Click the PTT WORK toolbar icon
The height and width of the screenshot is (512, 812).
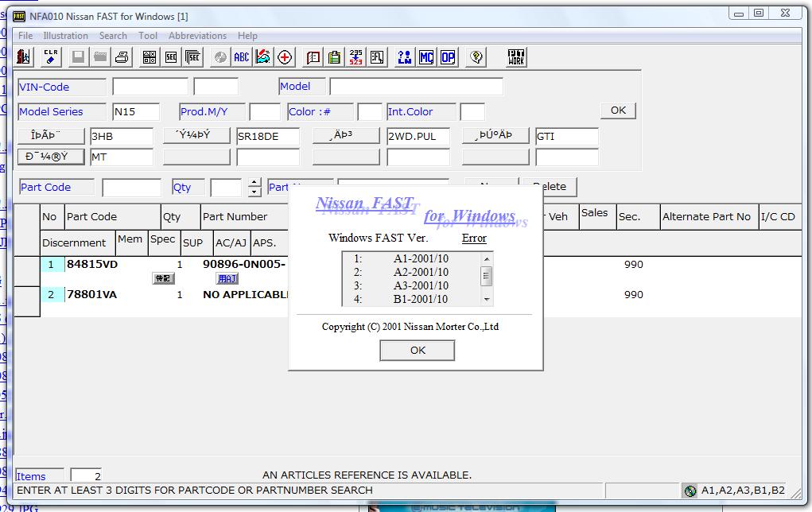(x=516, y=56)
